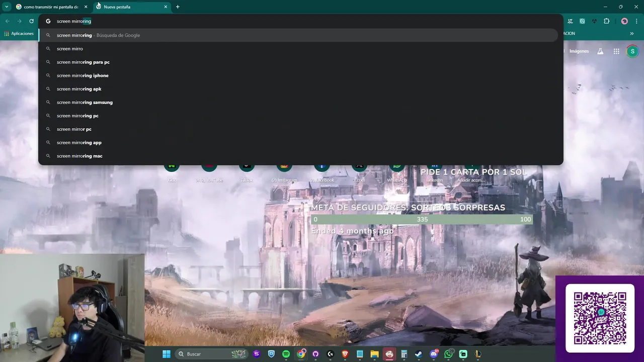
Task: Launch Brave browser from the taskbar
Action: 345,354
